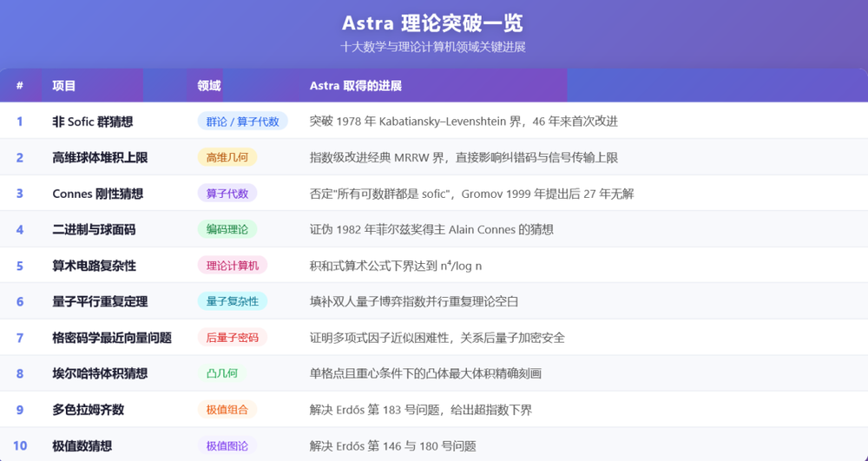
Task: Click the Kabatiansky–Levenshtein progress text
Action: pos(464,122)
